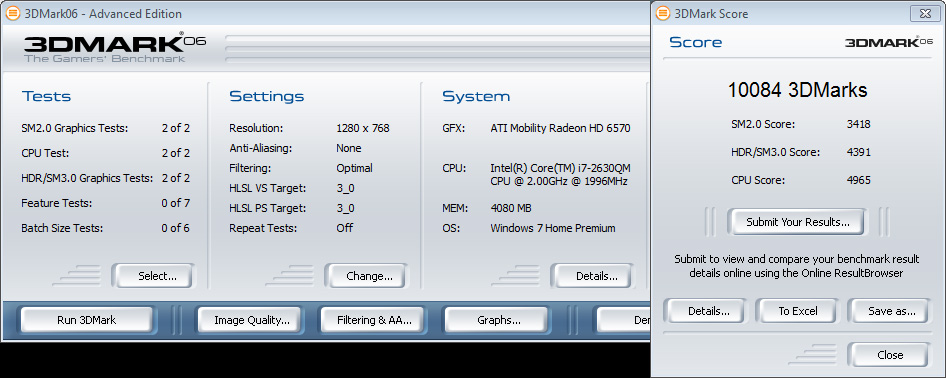Click the Tests section heading
Image resolution: width=946 pixels, height=378 pixels.
(46, 96)
